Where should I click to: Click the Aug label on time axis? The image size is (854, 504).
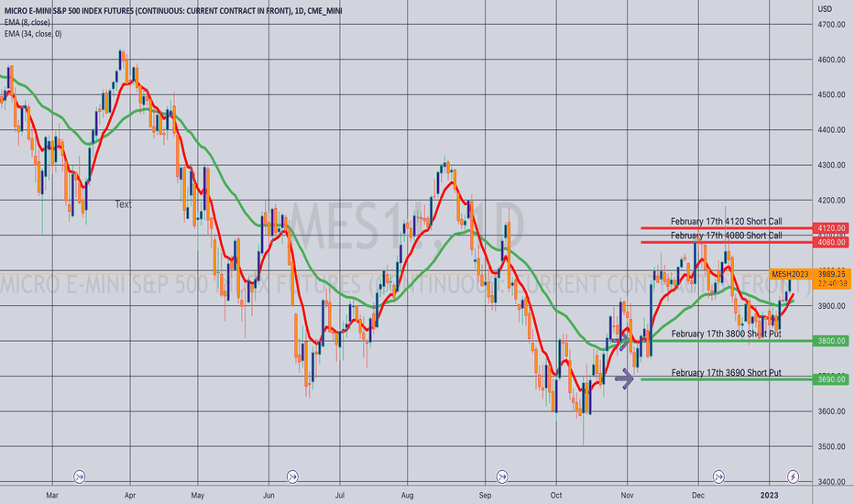(408, 495)
